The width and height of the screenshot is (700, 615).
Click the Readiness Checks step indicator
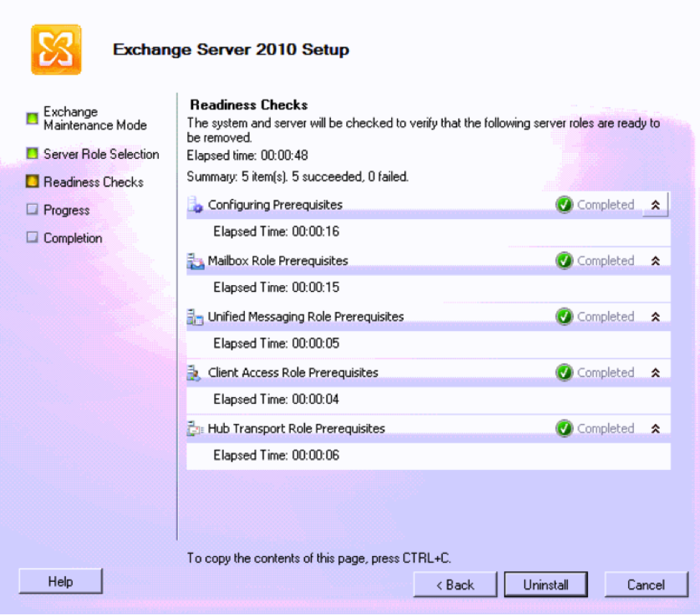point(32,182)
